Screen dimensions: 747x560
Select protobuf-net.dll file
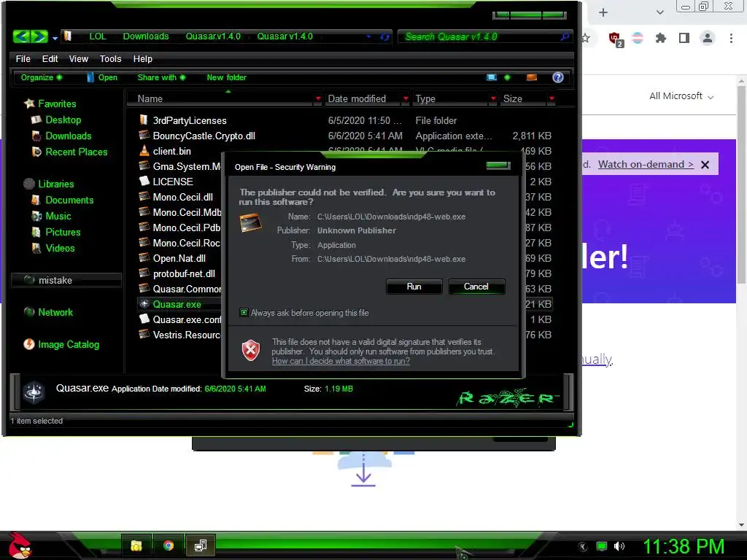pyautogui.click(x=184, y=273)
